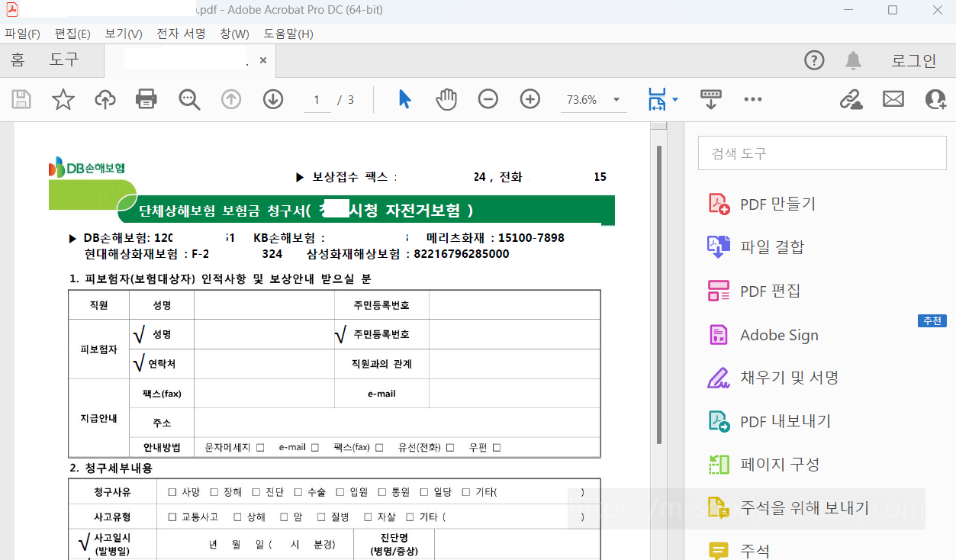This screenshot has height=560, width=956.
Task: Open 파일 결합 tool
Action: click(756, 247)
